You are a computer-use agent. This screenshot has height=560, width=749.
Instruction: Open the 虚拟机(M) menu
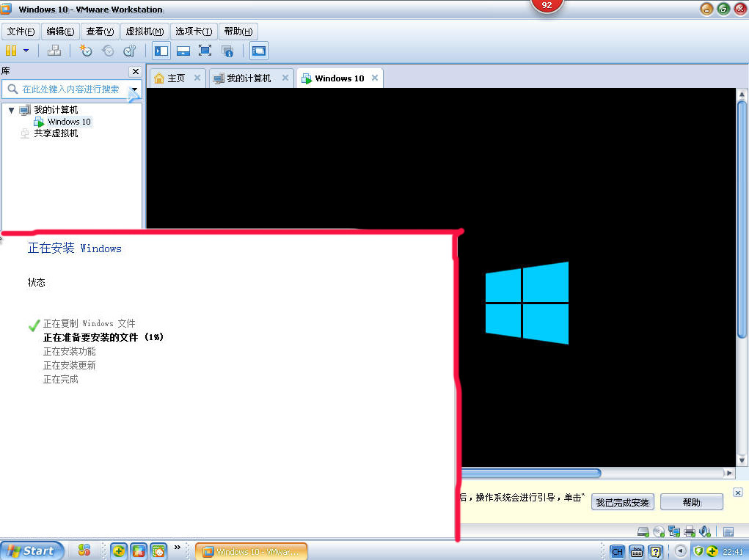(x=145, y=32)
